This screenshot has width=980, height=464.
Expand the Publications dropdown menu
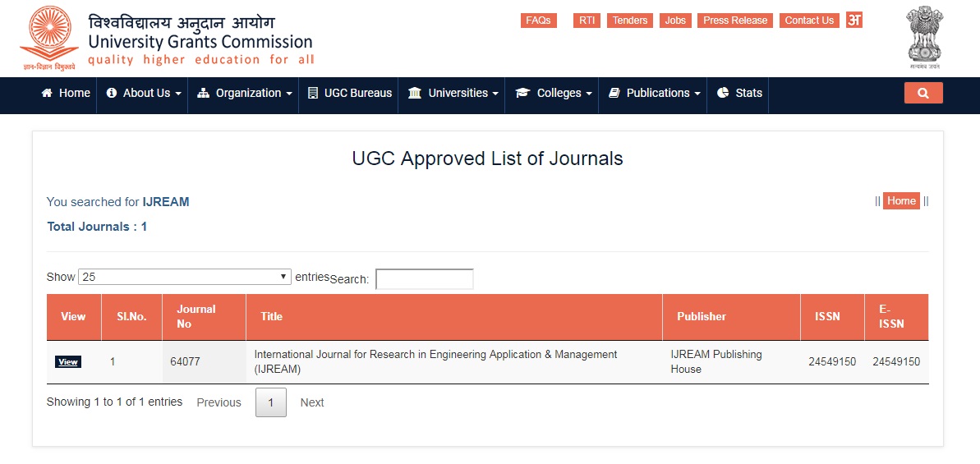654,93
